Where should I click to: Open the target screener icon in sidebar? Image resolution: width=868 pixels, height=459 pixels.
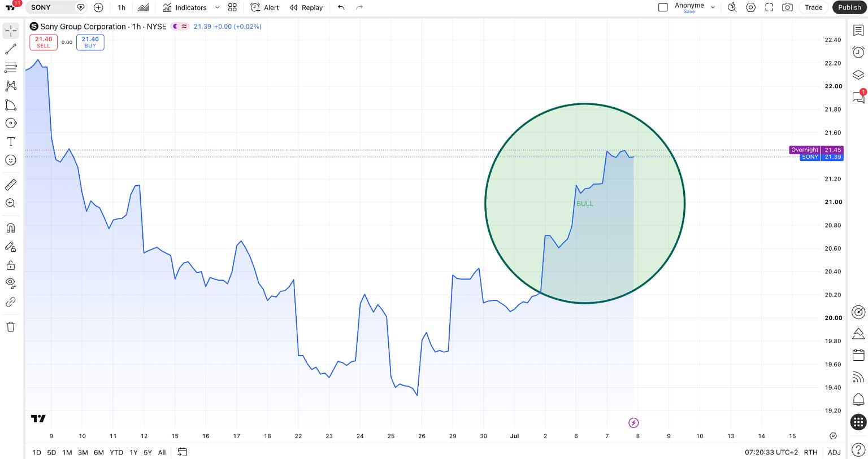pyautogui.click(x=858, y=312)
